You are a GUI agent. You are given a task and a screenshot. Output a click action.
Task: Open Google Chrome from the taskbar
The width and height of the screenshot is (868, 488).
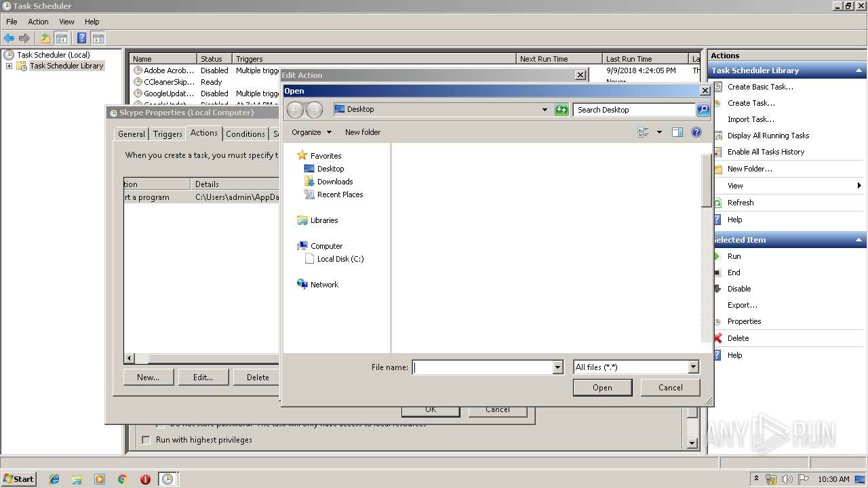(122, 479)
